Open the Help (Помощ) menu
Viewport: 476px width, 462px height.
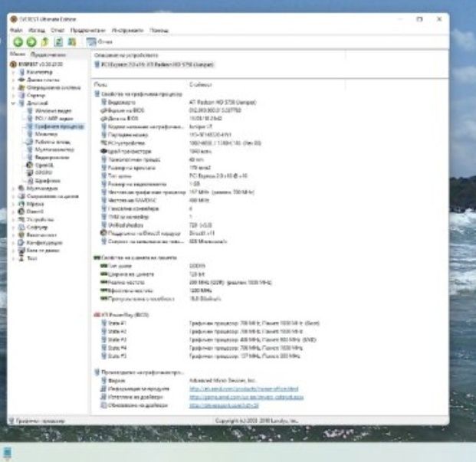coord(159,30)
